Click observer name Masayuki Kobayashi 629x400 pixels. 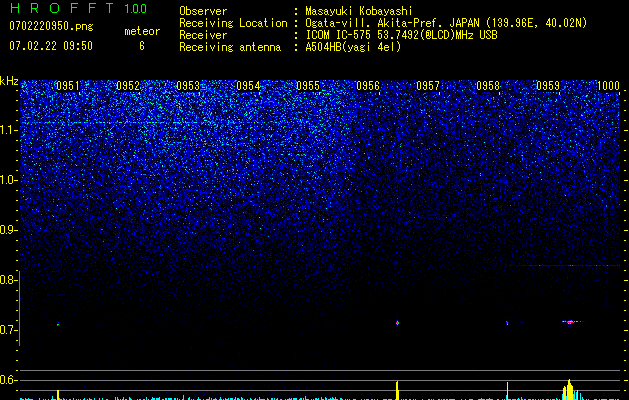pyautogui.click(x=359, y=11)
